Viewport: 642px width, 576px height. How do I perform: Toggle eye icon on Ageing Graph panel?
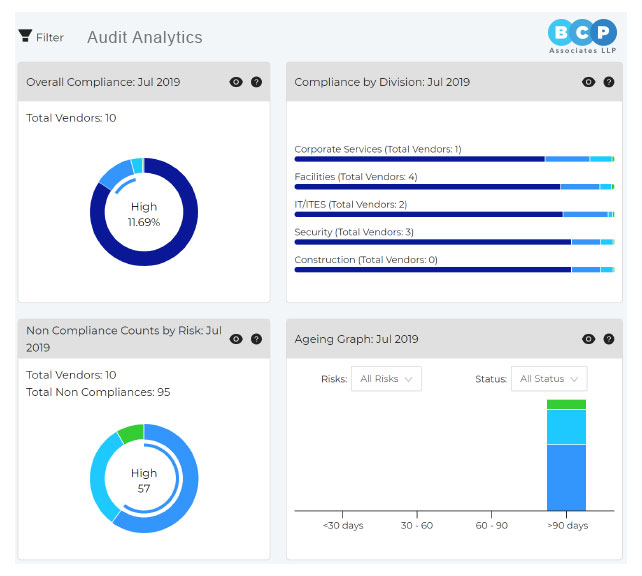(x=588, y=339)
